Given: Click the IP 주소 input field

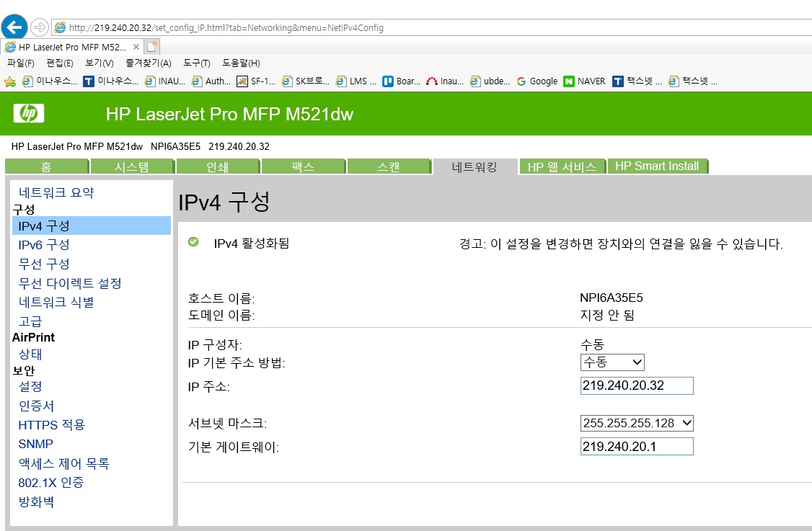Looking at the screenshot, I should [637, 385].
